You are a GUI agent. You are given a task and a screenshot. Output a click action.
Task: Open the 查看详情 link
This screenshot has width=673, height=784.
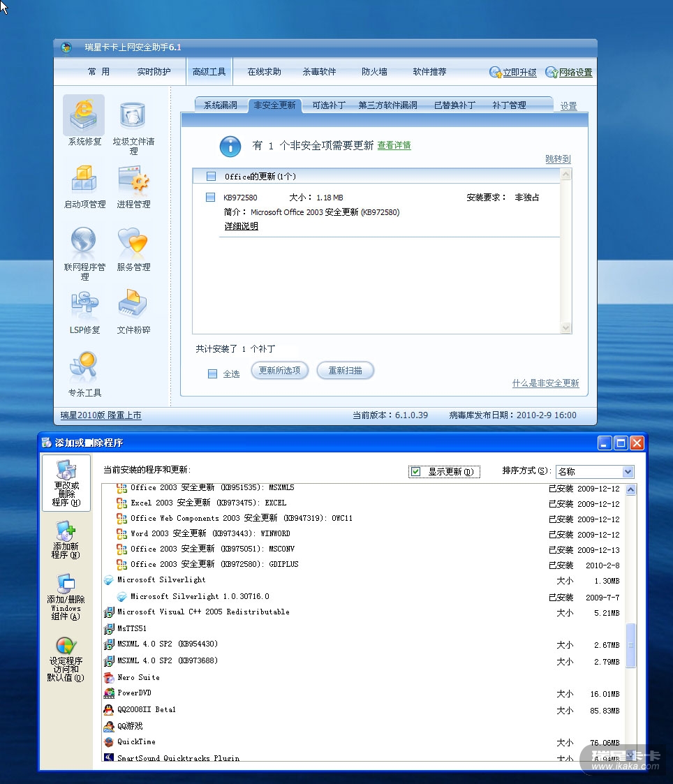pos(394,145)
